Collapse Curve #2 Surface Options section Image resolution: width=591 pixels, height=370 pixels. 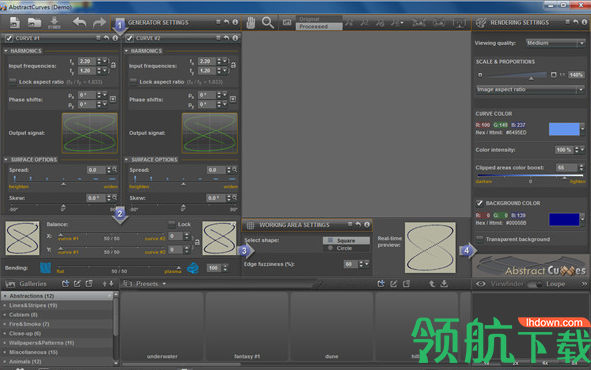point(126,160)
